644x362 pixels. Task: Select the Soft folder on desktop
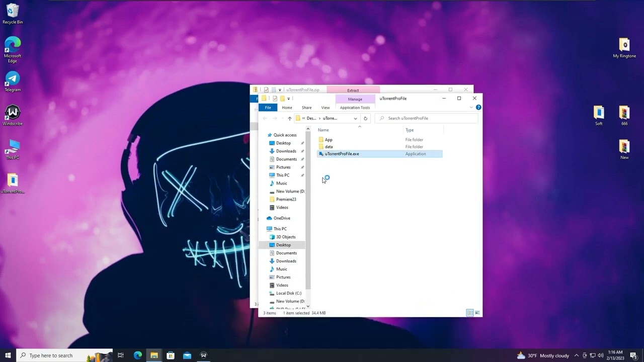coord(599,116)
